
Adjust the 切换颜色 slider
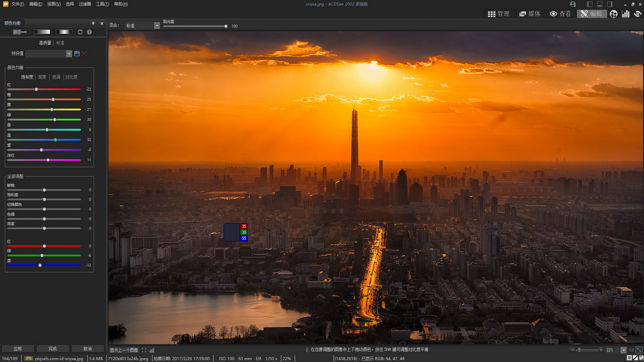pos(44,209)
